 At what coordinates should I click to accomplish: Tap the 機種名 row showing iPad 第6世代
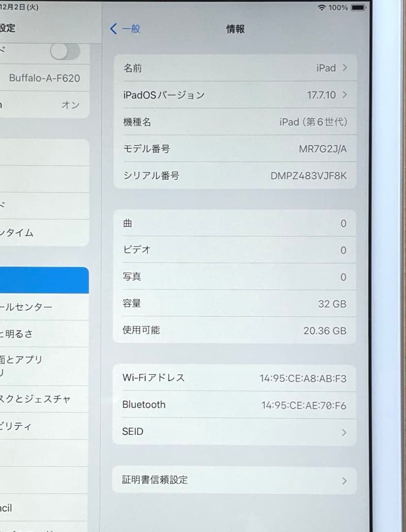[234, 122]
